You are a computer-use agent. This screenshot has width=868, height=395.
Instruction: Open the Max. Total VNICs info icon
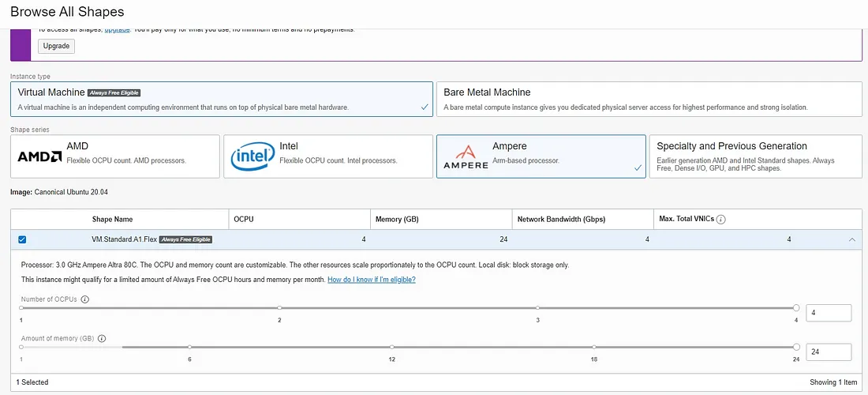point(720,220)
